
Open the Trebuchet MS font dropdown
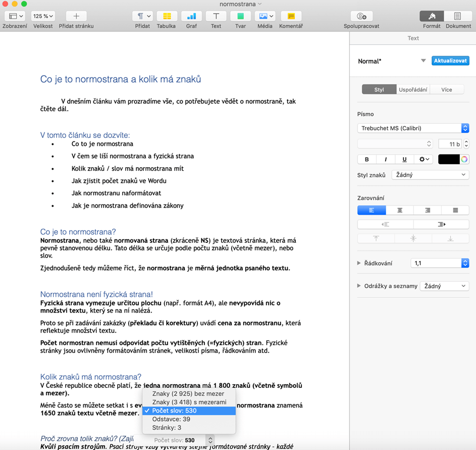point(413,128)
